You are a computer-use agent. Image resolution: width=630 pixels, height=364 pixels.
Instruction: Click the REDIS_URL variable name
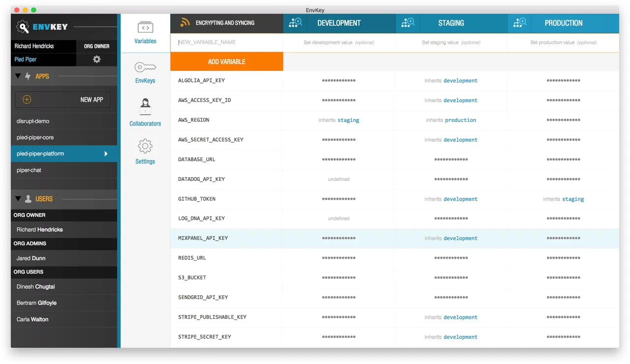pos(192,258)
